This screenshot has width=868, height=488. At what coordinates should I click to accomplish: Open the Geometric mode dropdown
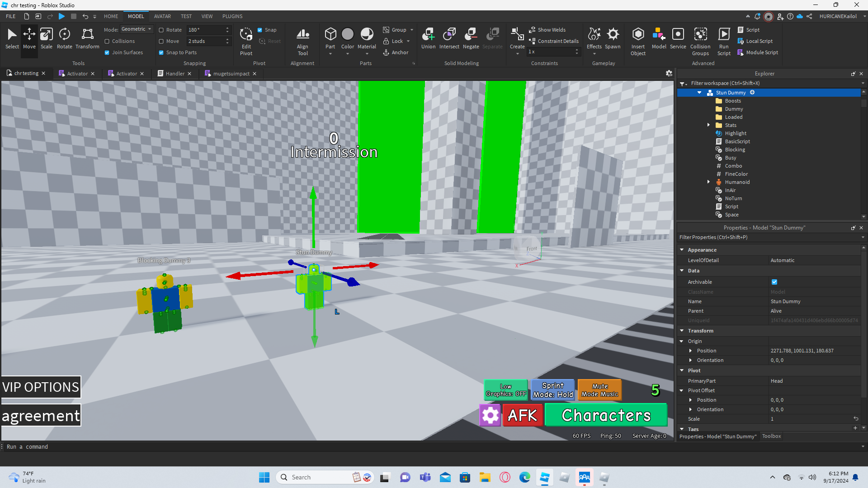137,29
